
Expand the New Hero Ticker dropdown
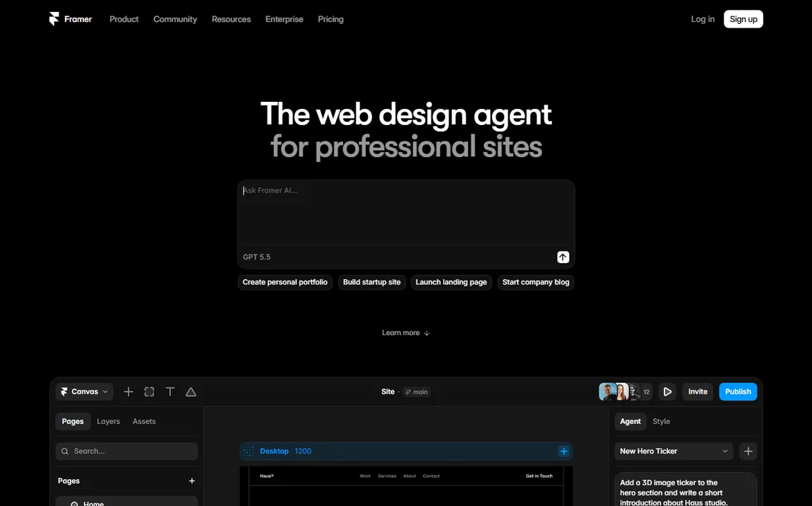tap(674, 451)
